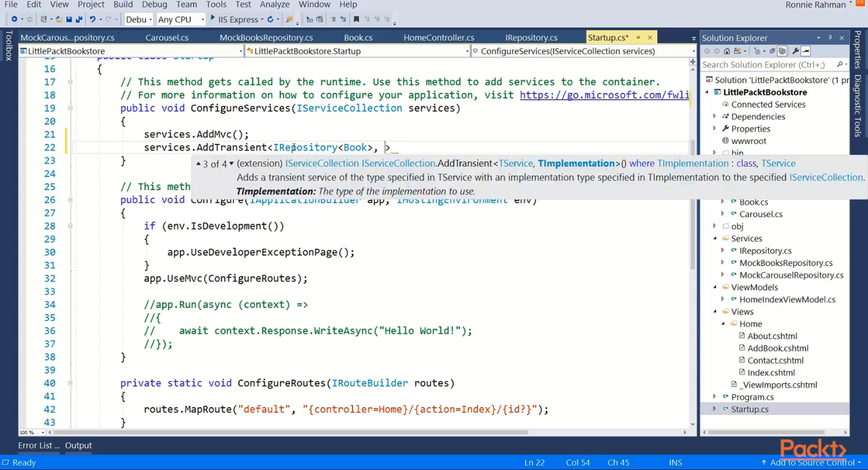
Task: Collapse the Services folder
Action: pyautogui.click(x=715, y=239)
